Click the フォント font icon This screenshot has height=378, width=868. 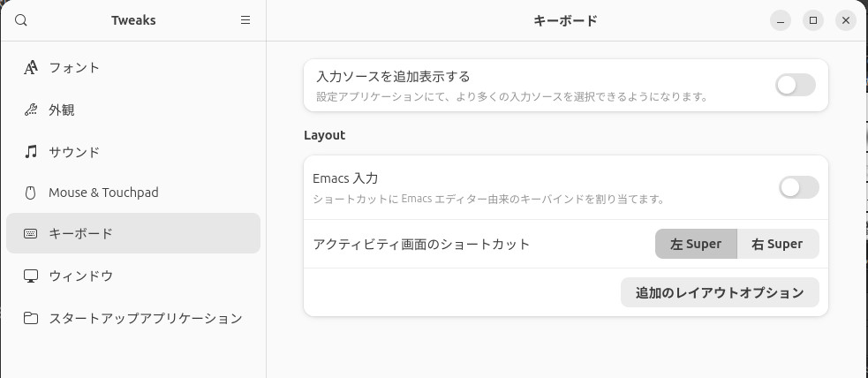pos(31,68)
